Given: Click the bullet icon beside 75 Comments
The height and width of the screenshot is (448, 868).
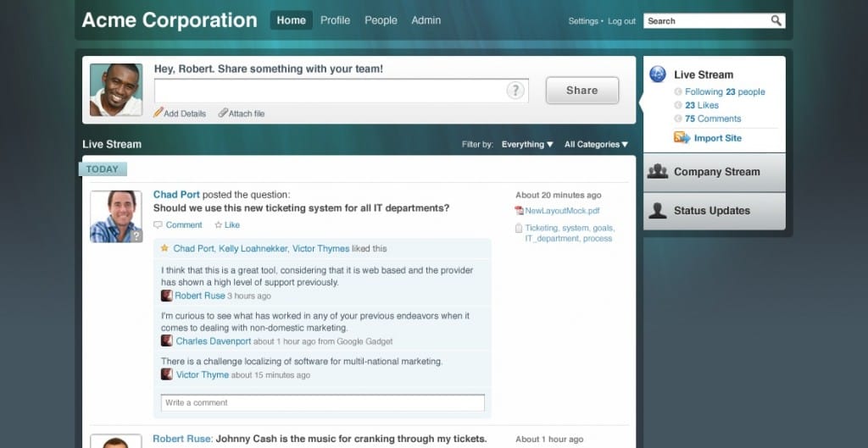Looking at the screenshot, I should pos(678,119).
